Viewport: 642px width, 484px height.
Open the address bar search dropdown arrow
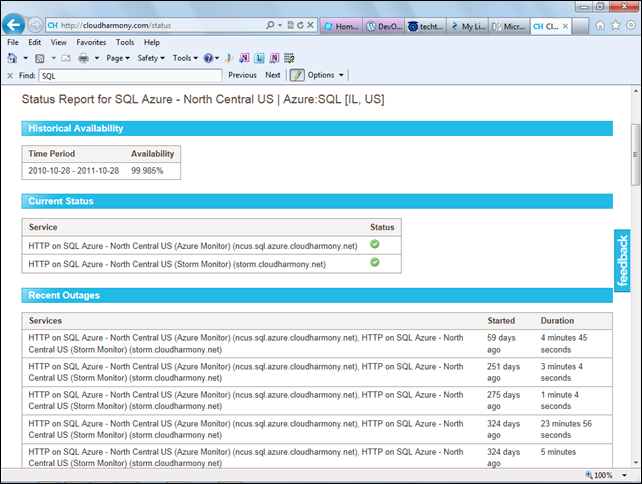280,25
